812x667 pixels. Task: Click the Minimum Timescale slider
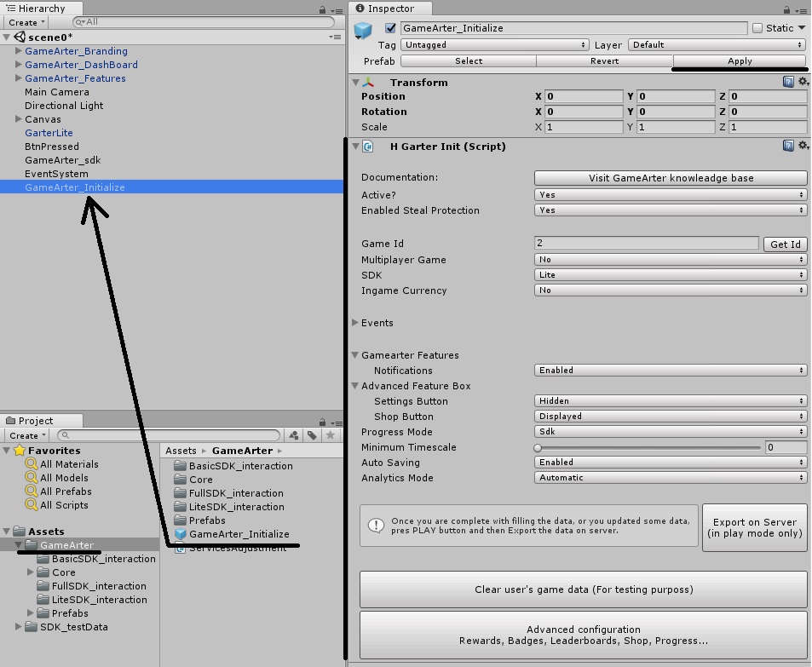coord(648,447)
